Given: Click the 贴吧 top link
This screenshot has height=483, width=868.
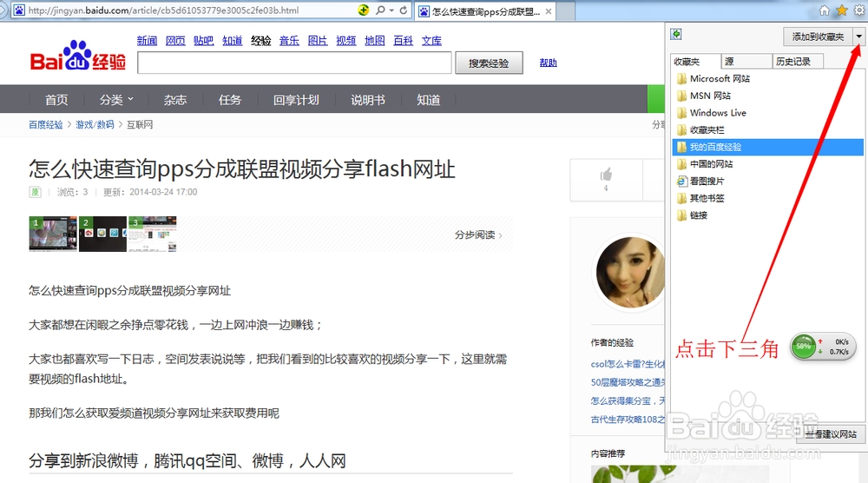Looking at the screenshot, I should point(204,41).
